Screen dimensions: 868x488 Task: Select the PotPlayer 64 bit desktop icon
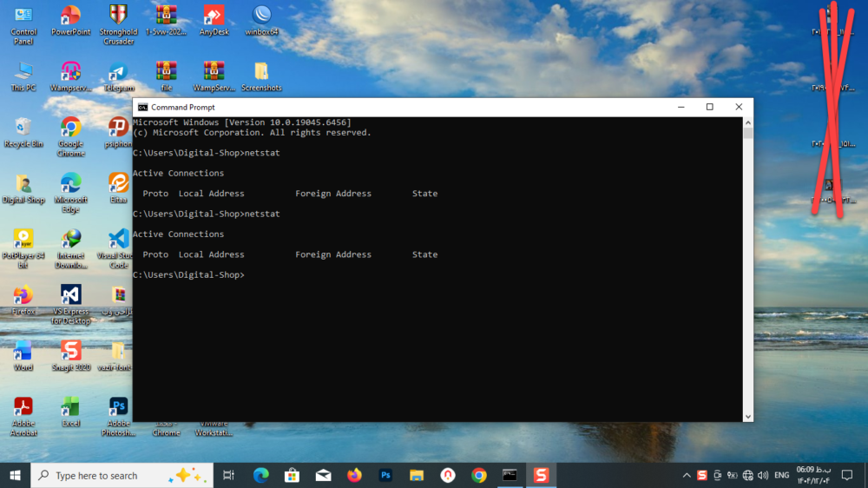click(23, 248)
